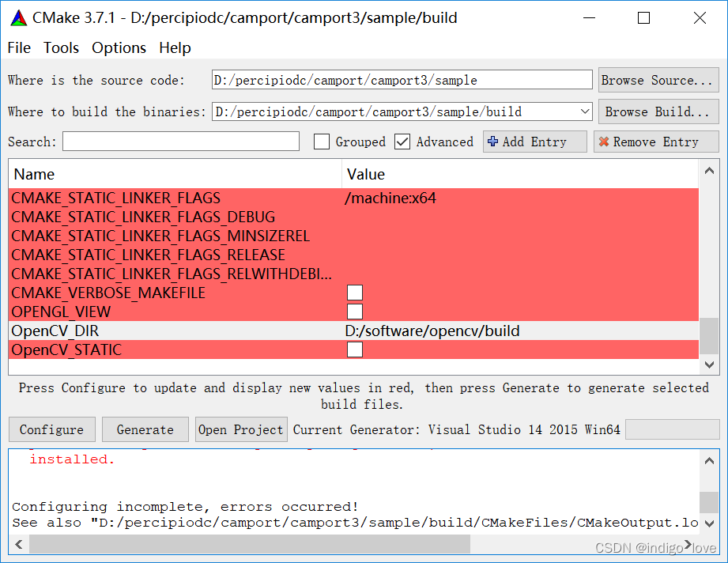Image resolution: width=728 pixels, height=563 pixels.
Task: Click the red 'installed.' output text
Action: click(x=72, y=459)
